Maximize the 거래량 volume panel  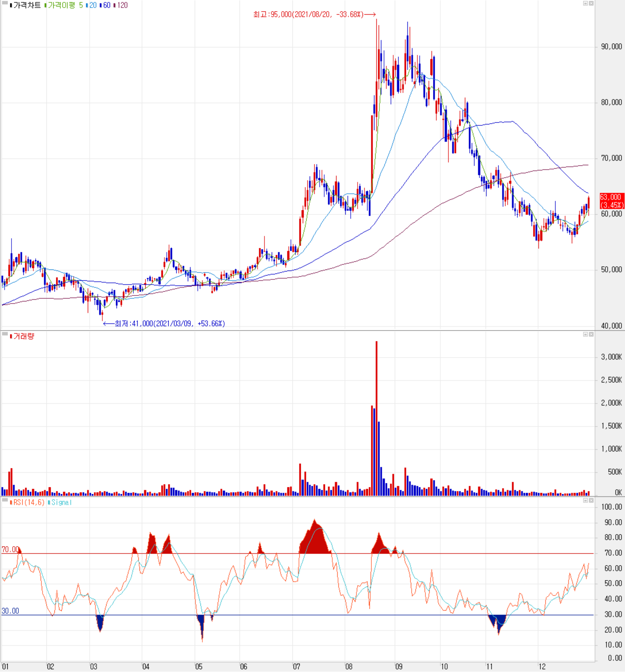tap(586, 334)
